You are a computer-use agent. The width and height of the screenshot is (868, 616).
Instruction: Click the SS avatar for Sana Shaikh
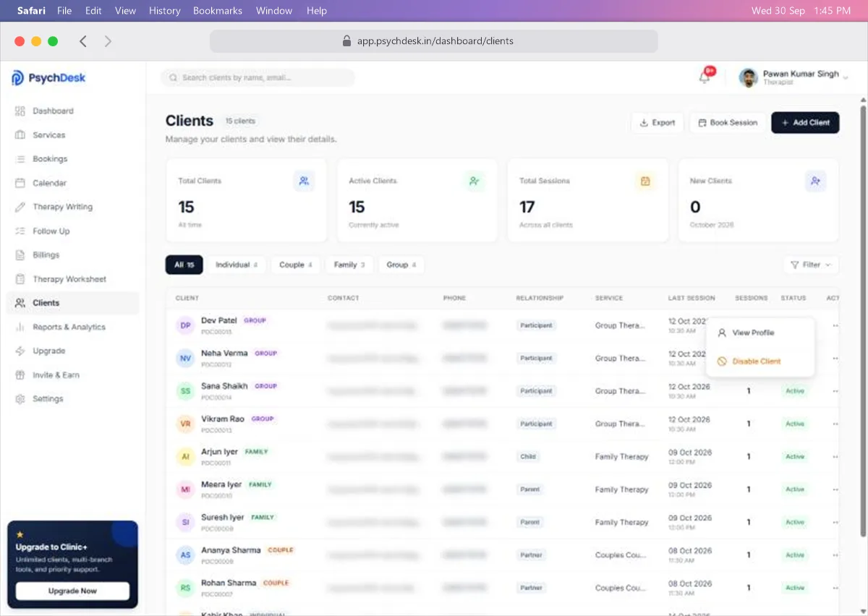[186, 391]
